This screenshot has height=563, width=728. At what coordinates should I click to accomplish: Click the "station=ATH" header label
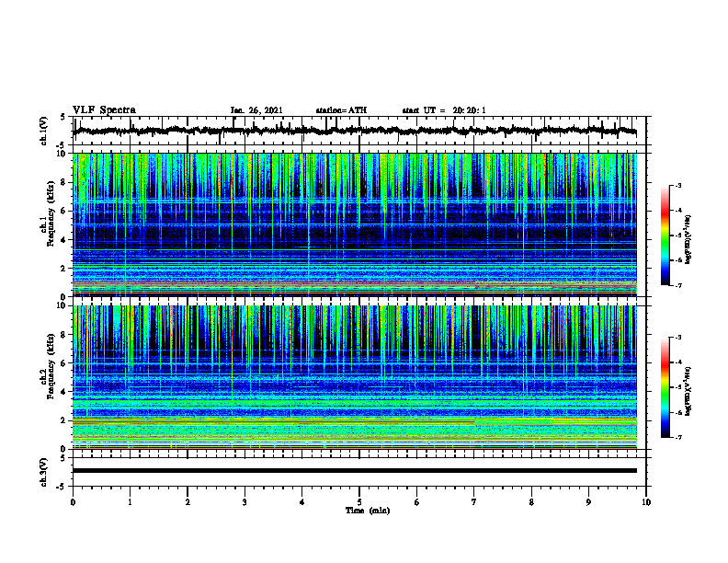[x=341, y=110]
